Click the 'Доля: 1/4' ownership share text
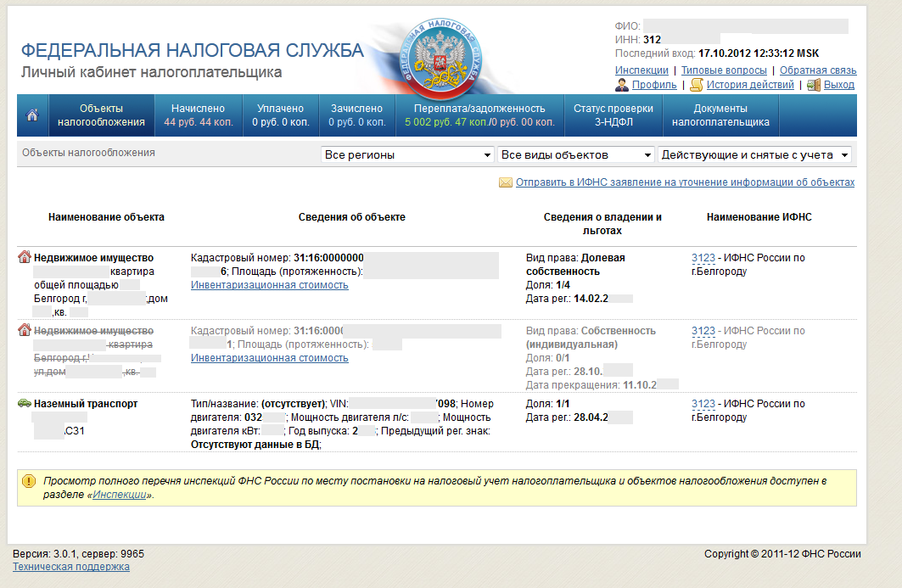Screen dimensions: 902x588 click(x=547, y=285)
